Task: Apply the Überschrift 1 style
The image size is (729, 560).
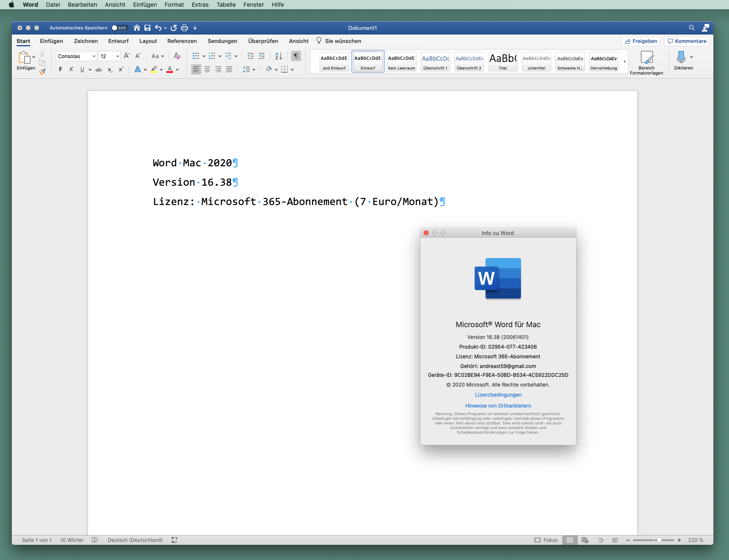Action: click(435, 61)
